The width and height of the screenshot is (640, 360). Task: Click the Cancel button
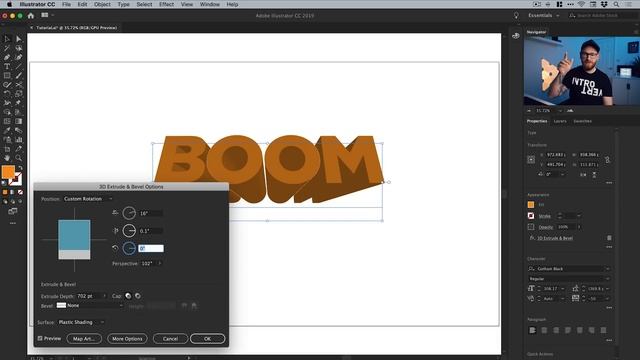click(x=170, y=339)
